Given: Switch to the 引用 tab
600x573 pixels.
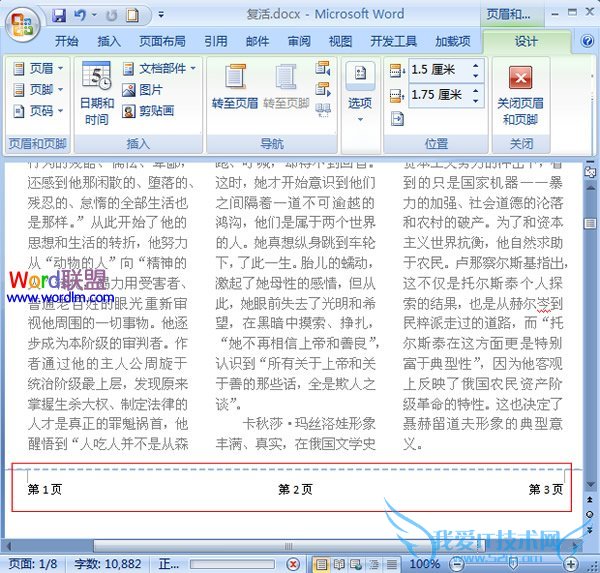Looking at the screenshot, I should 216,41.
